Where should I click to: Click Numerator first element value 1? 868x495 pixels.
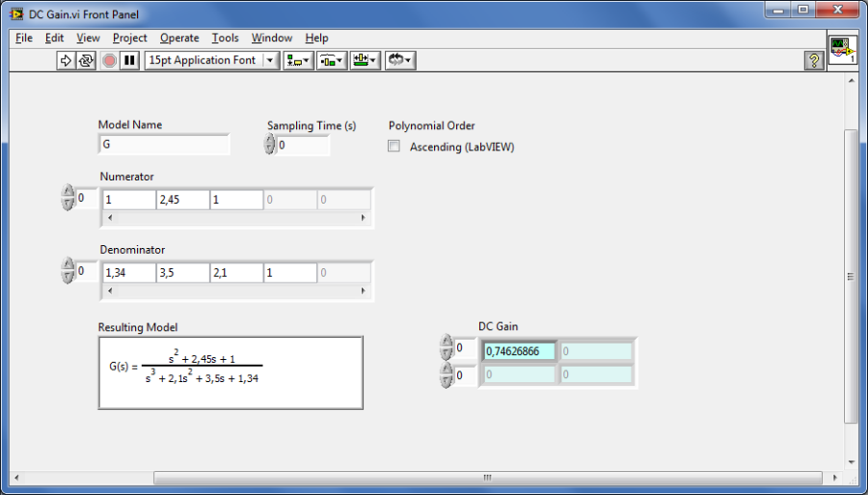tap(129, 200)
